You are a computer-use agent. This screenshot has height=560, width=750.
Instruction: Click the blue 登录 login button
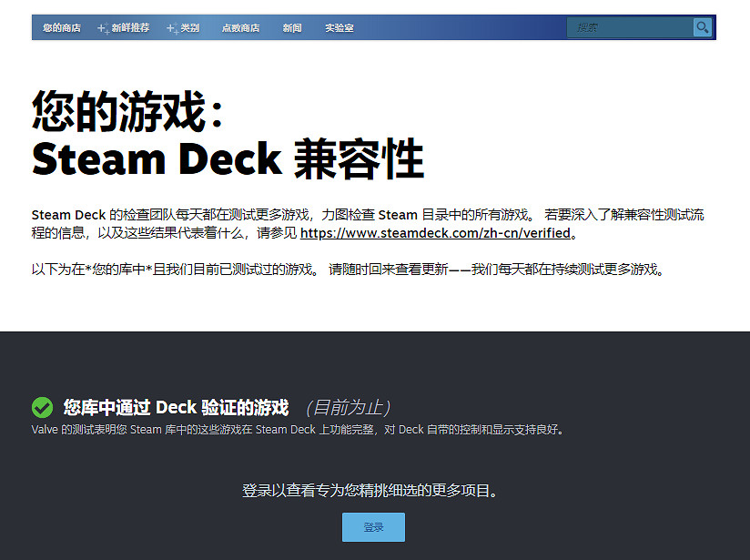pyautogui.click(x=373, y=526)
